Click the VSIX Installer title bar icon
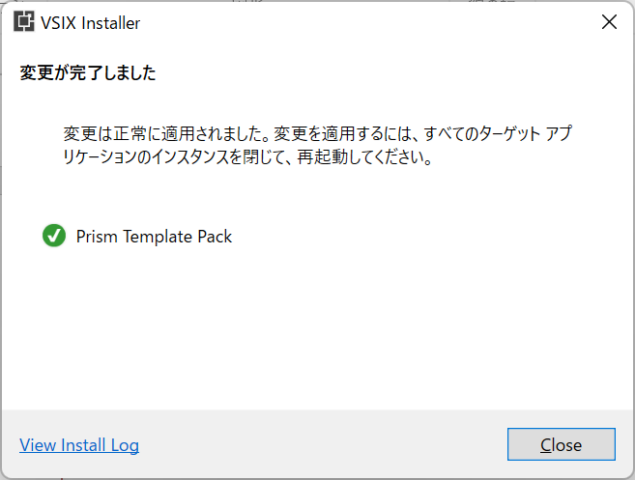The height and width of the screenshot is (480, 635). [x=24, y=22]
